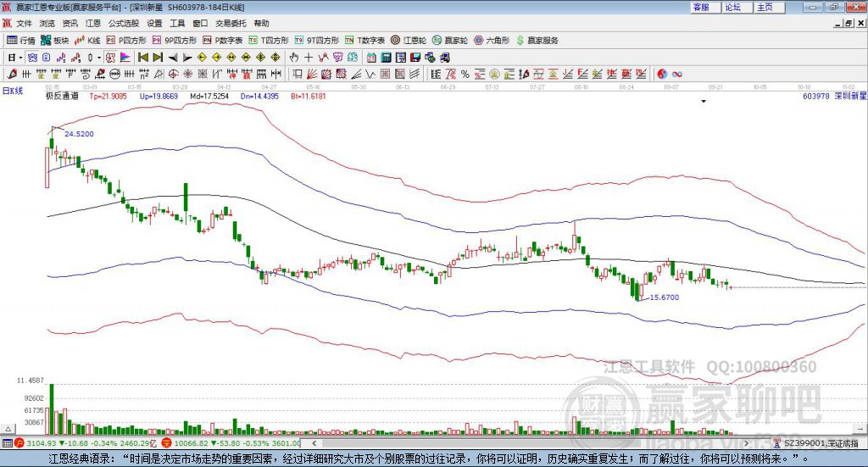Image resolution: width=868 pixels, height=467 pixels.
Task: Open the 板块 sector view
Action: tap(55, 41)
